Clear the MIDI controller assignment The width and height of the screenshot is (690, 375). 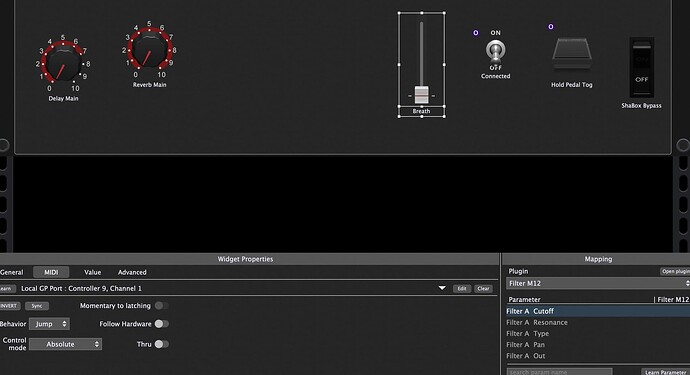tap(483, 289)
